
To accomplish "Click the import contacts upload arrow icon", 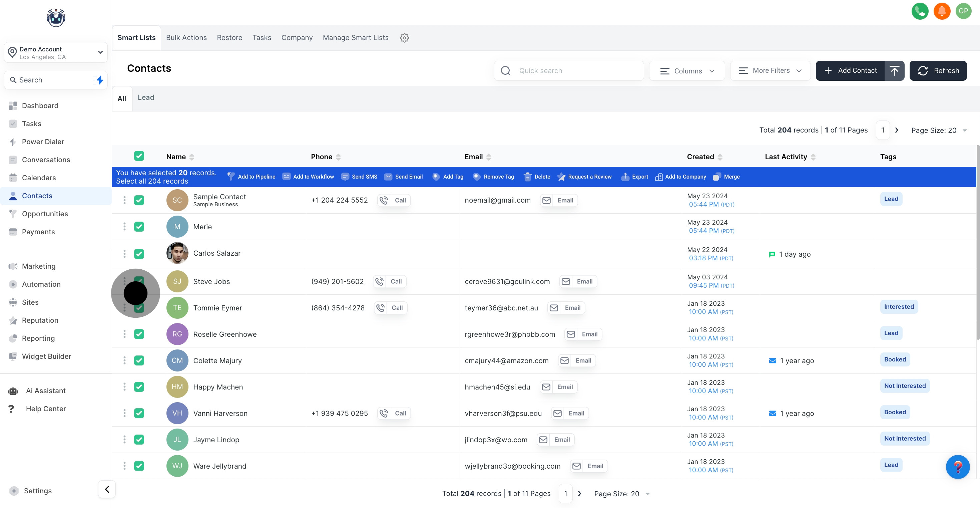I will (x=894, y=70).
